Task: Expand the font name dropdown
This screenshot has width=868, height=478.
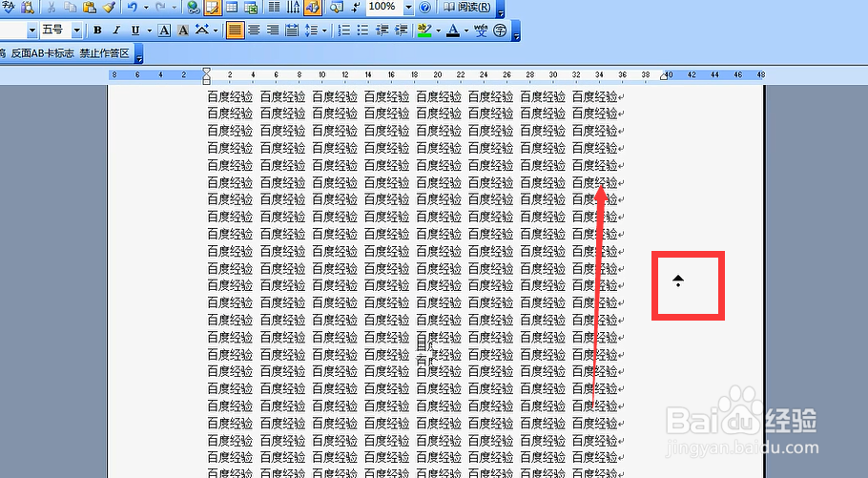Action: pyautogui.click(x=32, y=31)
